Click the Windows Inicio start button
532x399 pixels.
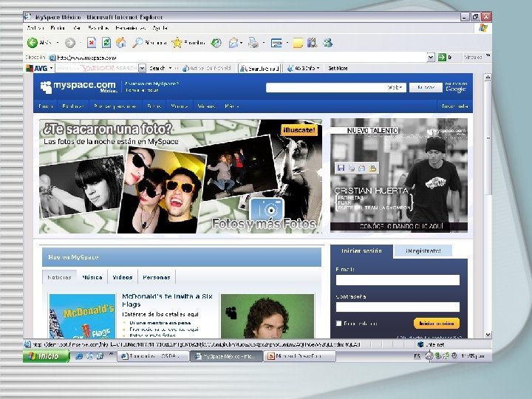tap(46, 356)
